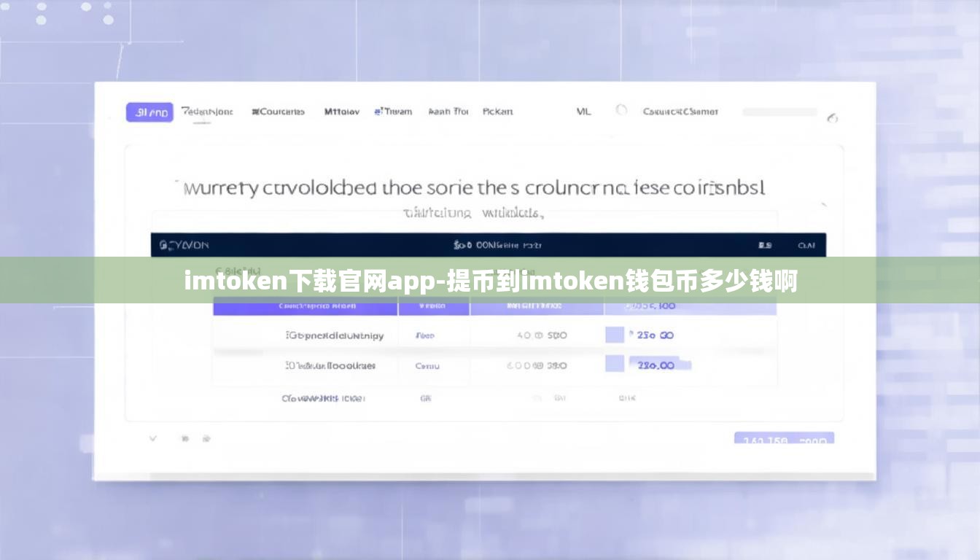980x560 pixels.
Task: Open the 'Mttoiav' navigation item
Action: point(341,112)
